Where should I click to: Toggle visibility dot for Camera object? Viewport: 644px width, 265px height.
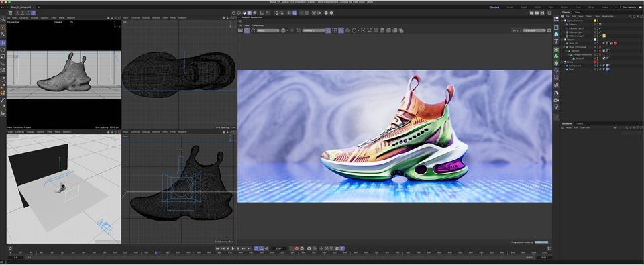595,24
